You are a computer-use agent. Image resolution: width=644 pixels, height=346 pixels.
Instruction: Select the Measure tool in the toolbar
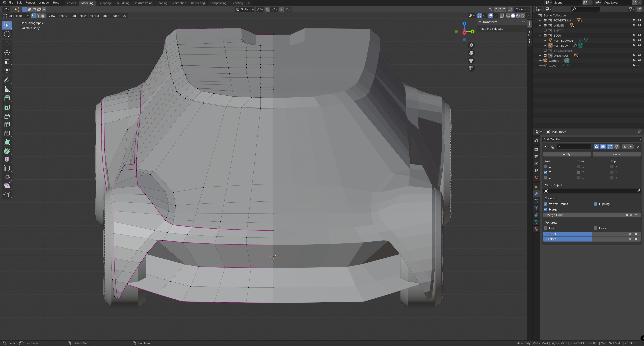7,89
